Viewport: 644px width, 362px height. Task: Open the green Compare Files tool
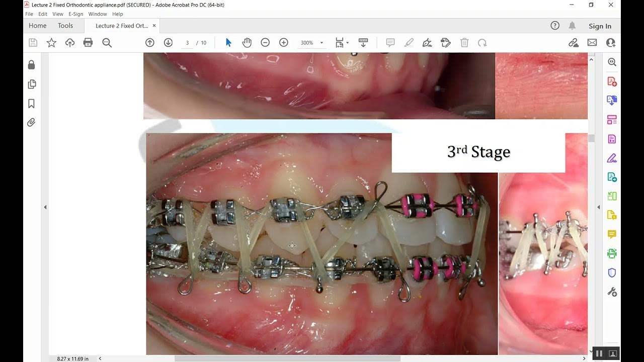(x=612, y=196)
